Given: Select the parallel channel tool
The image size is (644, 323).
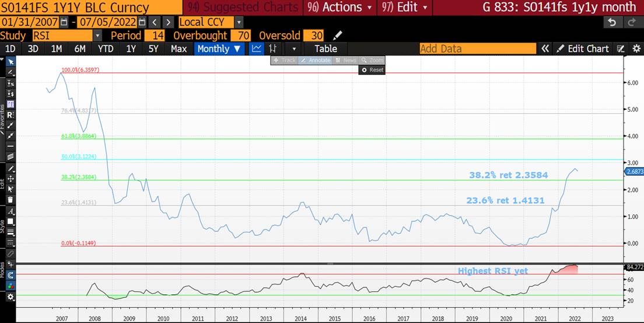Looking at the screenshot, I should (x=10, y=157).
